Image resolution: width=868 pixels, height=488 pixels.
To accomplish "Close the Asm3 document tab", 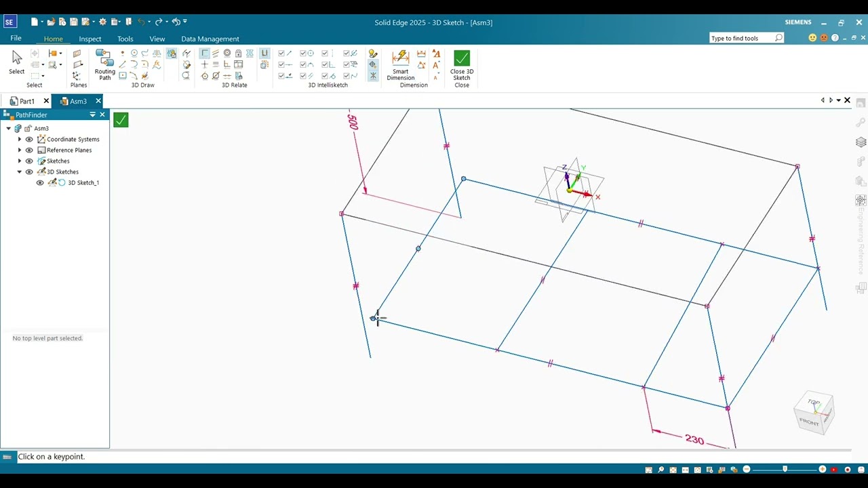I will click(98, 101).
